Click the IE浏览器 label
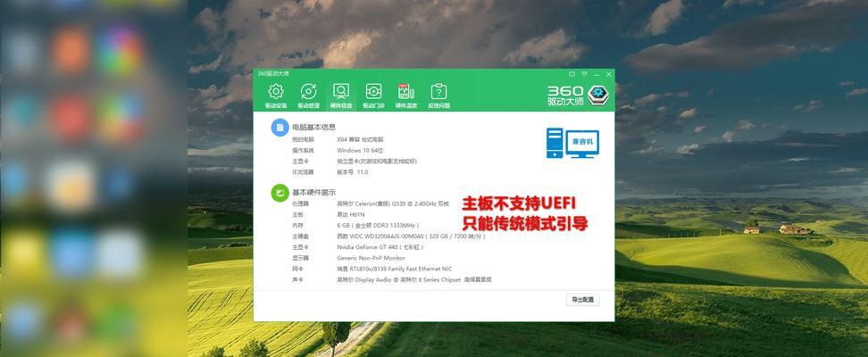 pos(303,172)
